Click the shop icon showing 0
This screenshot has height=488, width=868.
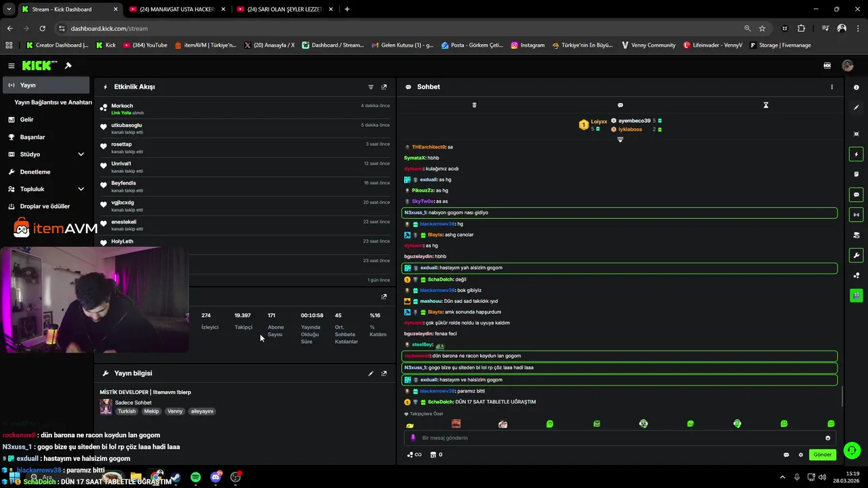(x=437, y=455)
